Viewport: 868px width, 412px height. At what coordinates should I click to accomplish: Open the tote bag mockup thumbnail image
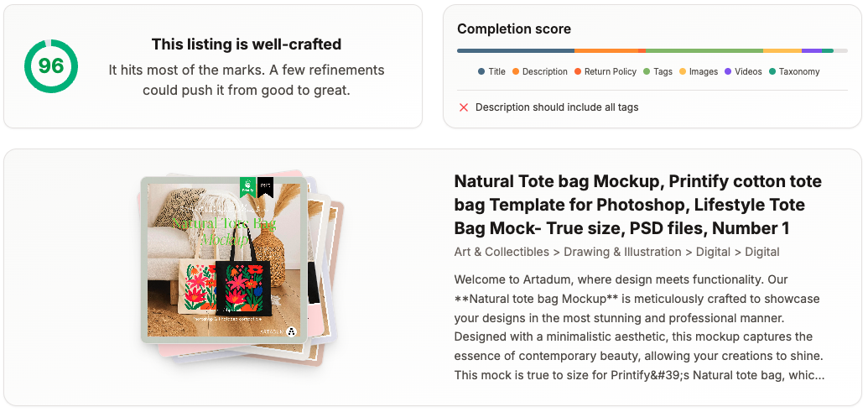click(x=223, y=260)
